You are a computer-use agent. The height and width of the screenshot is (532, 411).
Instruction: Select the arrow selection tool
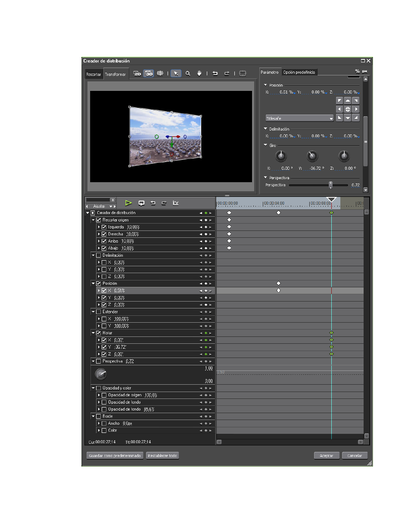pyautogui.click(x=176, y=74)
